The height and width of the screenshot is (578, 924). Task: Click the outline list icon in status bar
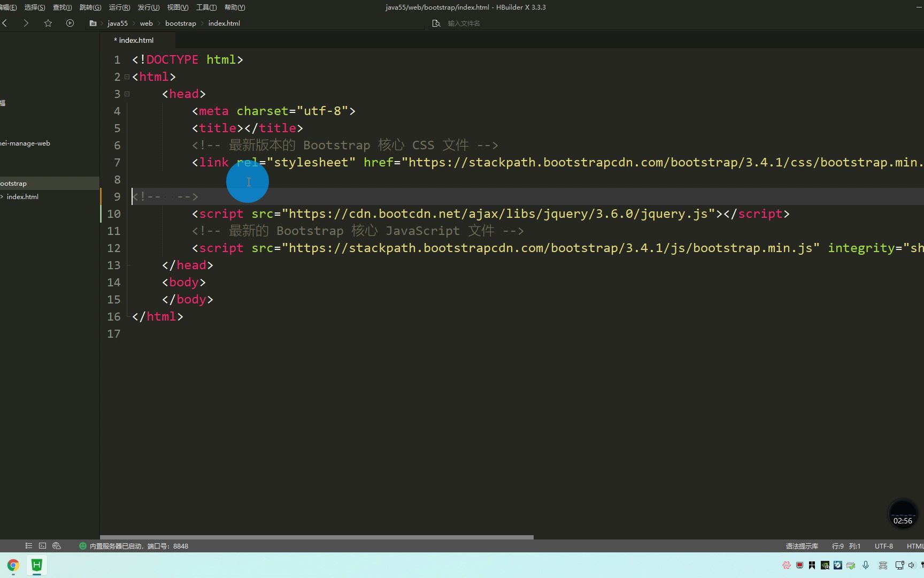tap(29, 546)
